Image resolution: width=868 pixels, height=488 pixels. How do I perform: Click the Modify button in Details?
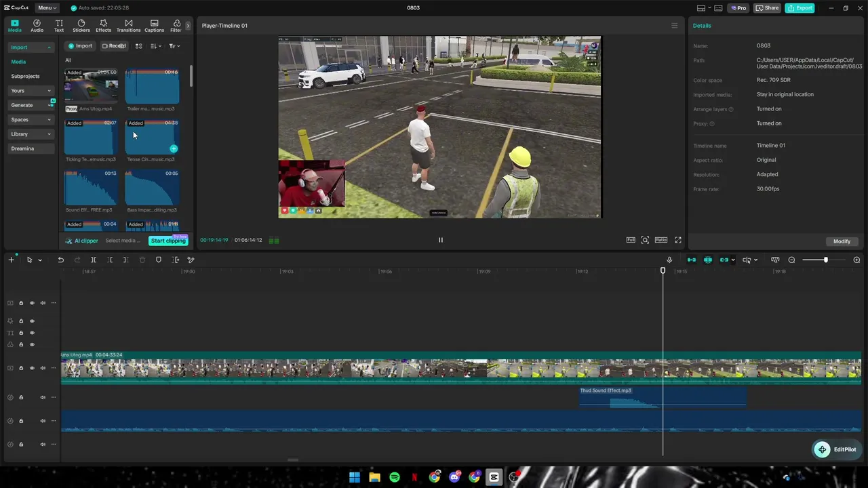(x=842, y=241)
